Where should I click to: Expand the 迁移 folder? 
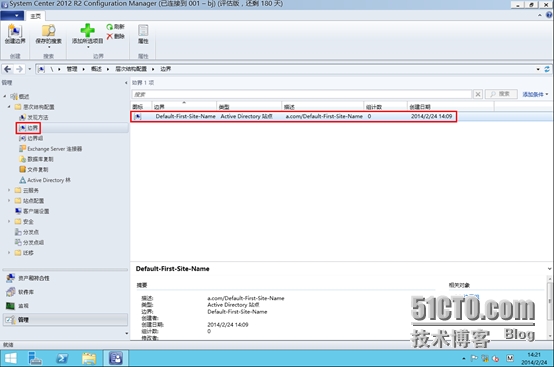tap(9, 253)
